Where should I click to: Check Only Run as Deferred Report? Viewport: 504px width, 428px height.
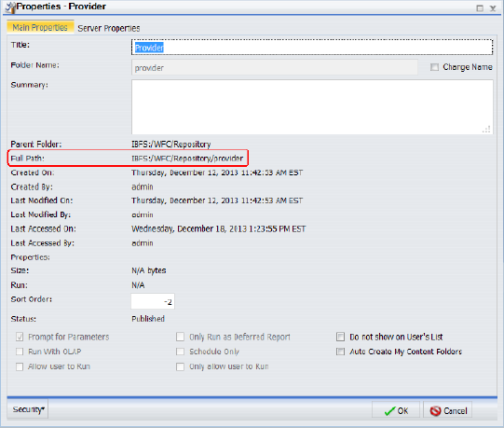[181, 337]
